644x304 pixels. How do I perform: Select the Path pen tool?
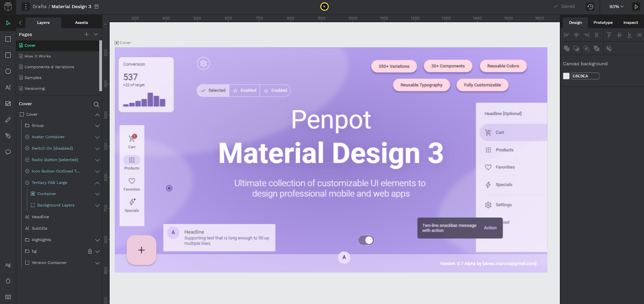pyautogui.click(x=8, y=136)
